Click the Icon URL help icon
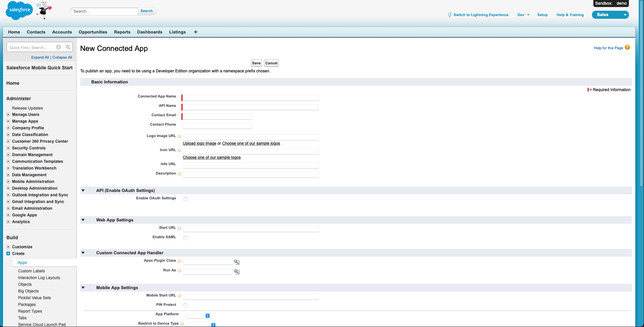This screenshot has height=327, width=644. 179,150
